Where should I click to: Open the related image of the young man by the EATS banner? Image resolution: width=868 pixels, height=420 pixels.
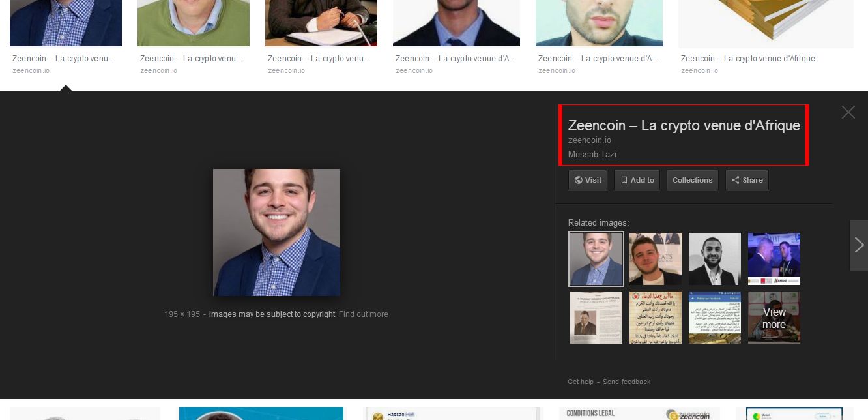656,259
